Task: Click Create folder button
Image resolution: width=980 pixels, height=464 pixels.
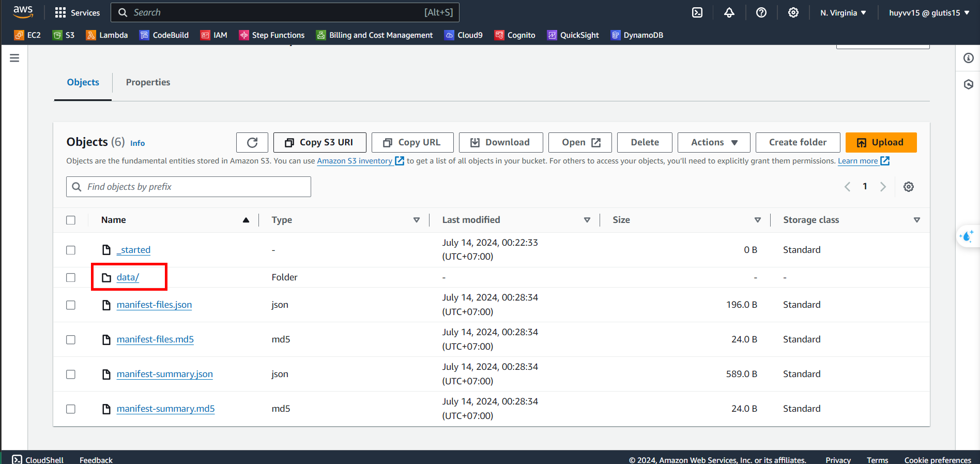Action: [x=798, y=143]
